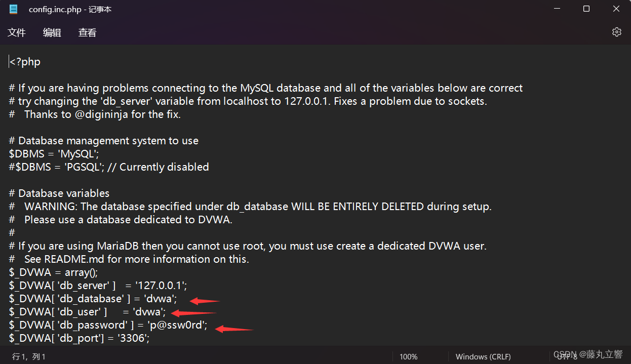Viewport: 631px width, 364px height.
Task: Minimize the Notepad window
Action: (557, 9)
